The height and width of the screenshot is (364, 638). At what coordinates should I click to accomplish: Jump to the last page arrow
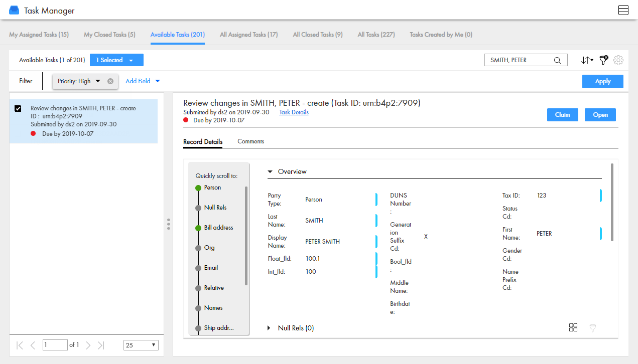(x=101, y=345)
